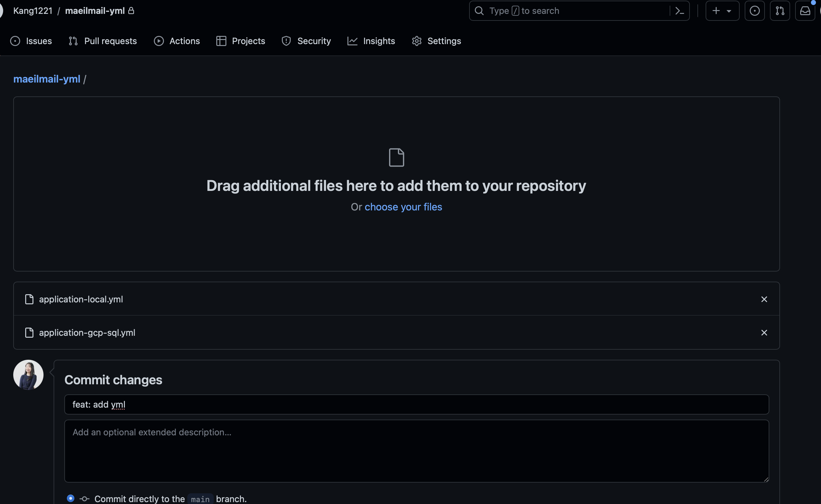821x504 pixels.
Task: Focus the optional extended description box
Action: (417, 451)
